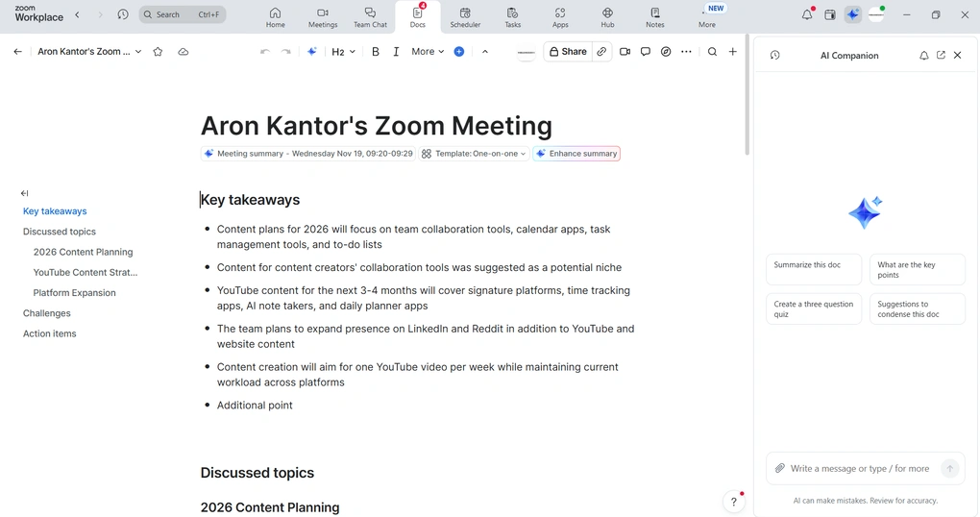
Task: Star this document as favorite
Action: (159, 52)
